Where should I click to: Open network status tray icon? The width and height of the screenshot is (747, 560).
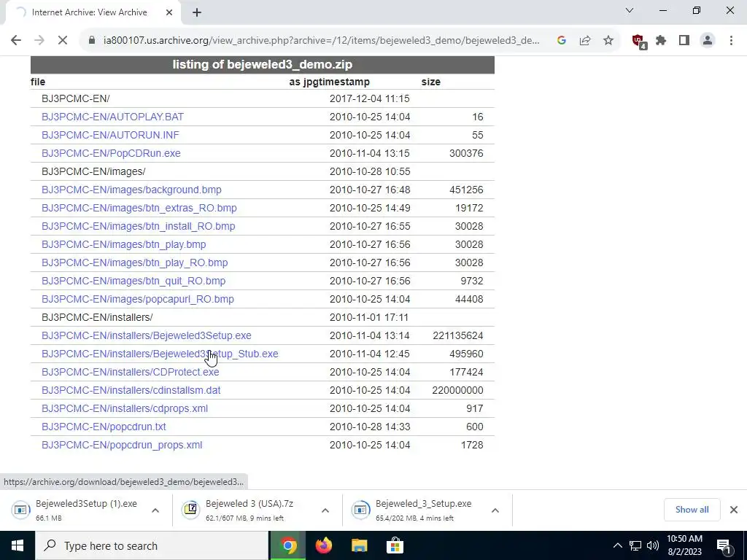pos(635,545)
